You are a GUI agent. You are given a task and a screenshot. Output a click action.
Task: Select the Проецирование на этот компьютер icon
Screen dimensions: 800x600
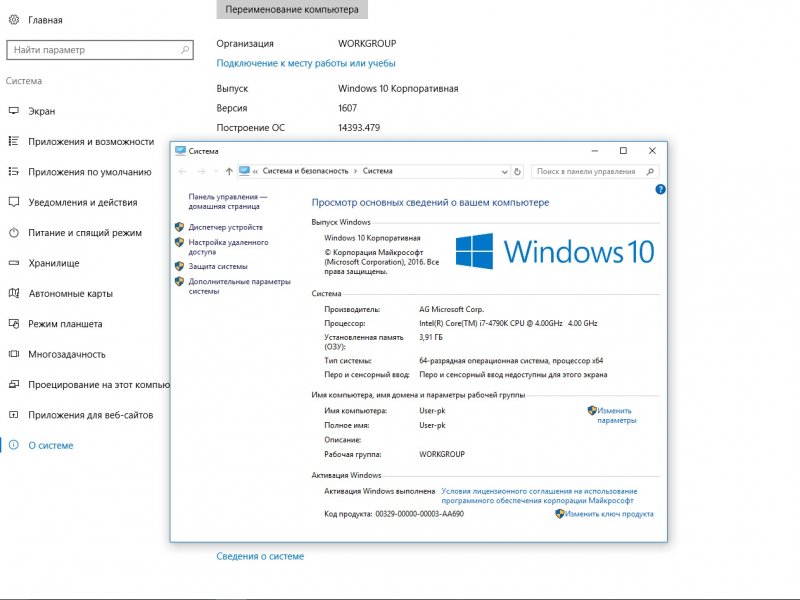14,384
